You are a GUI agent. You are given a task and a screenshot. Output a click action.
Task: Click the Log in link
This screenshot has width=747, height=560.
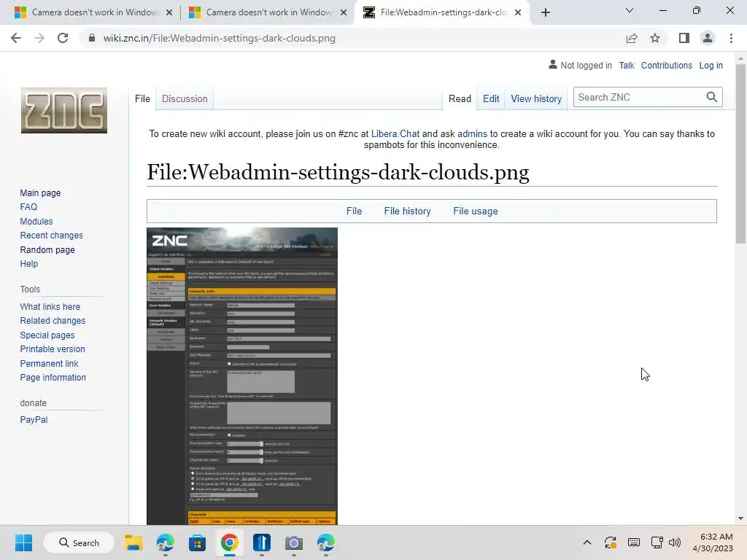point(711,65)
